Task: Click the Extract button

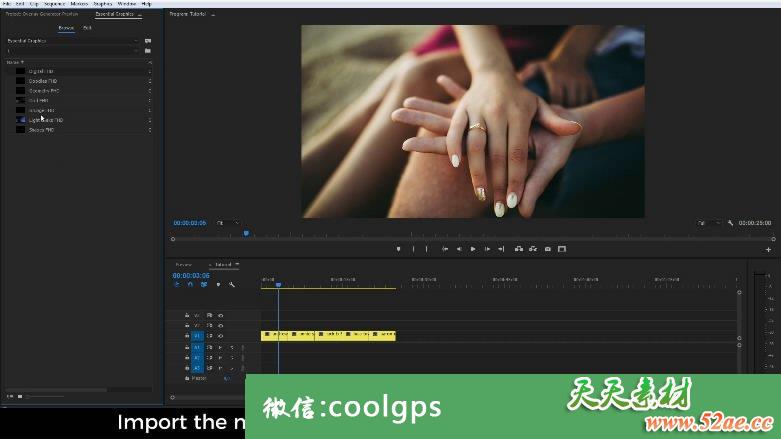Action: pyautogui.click(x=533, y=249)
